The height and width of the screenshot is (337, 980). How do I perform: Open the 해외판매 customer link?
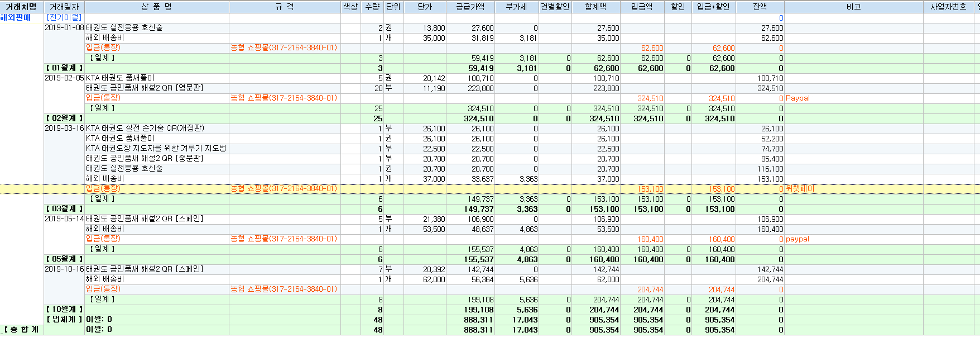pyautogui.click(x=16, y=18)
